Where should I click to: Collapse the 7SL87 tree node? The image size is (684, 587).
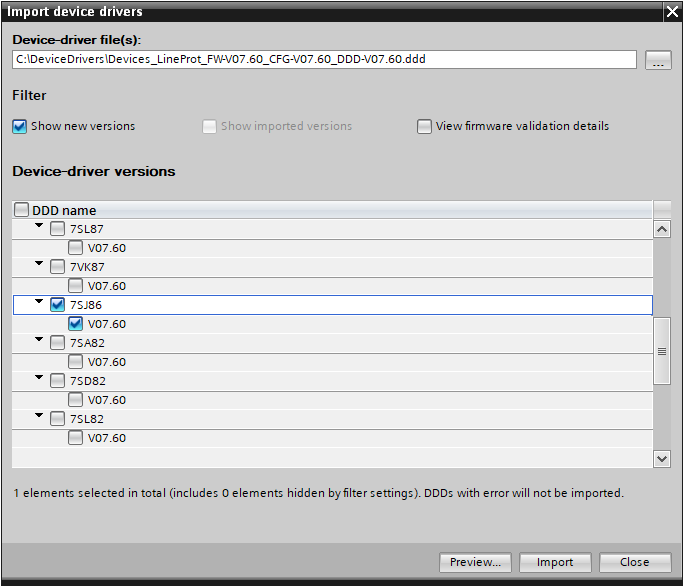click(x=39, y=225)
